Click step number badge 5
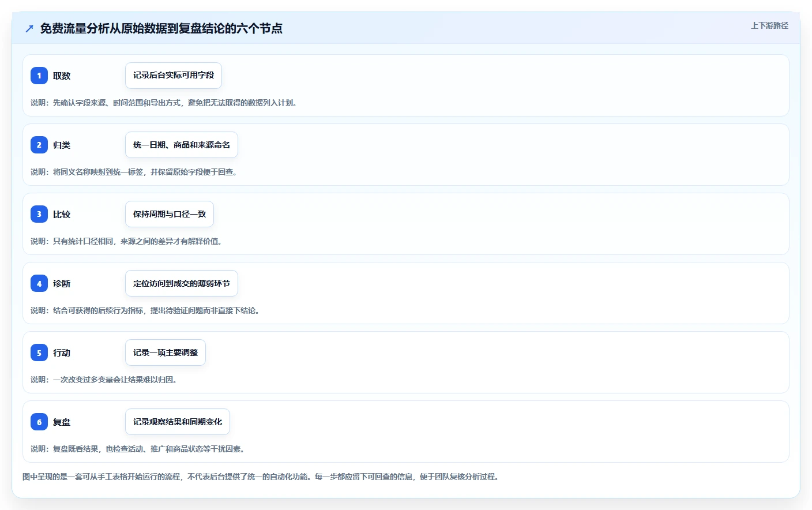 (x=39, y=352)
